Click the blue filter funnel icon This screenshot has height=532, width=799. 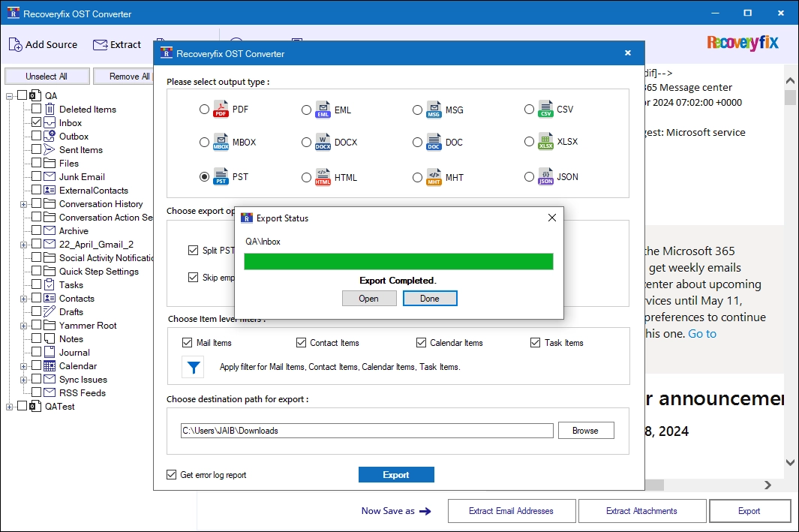tap(193, 367)
